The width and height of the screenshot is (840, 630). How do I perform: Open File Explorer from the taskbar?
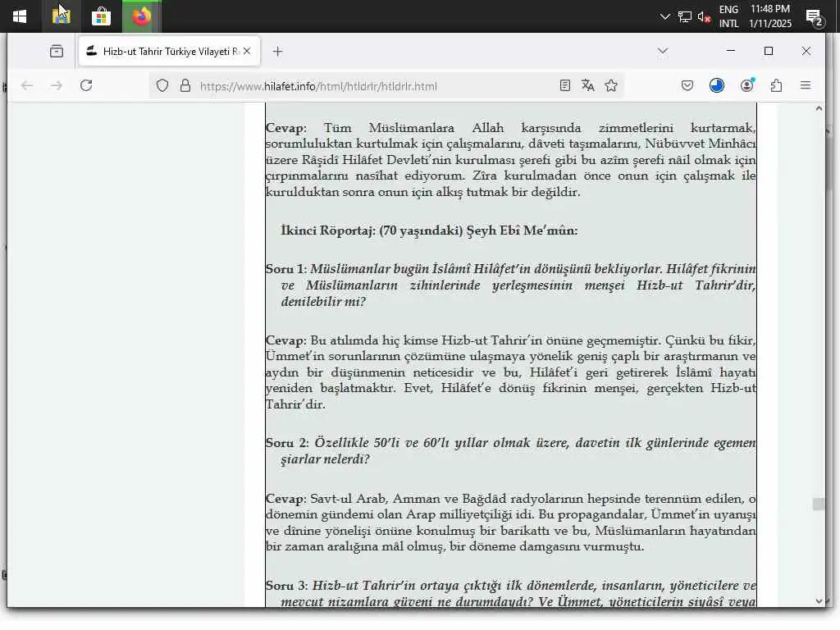[x=61, y=16]
